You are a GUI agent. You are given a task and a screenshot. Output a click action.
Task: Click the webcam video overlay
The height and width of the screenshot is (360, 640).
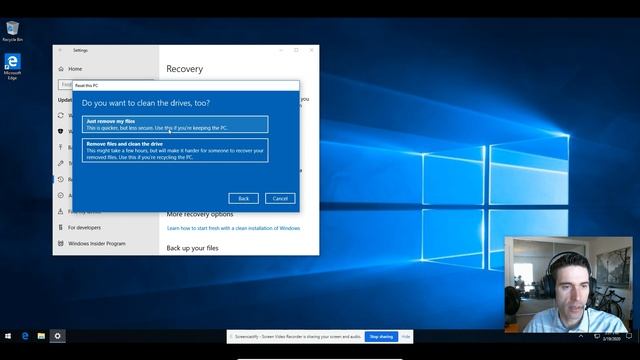tap(569, 284)
